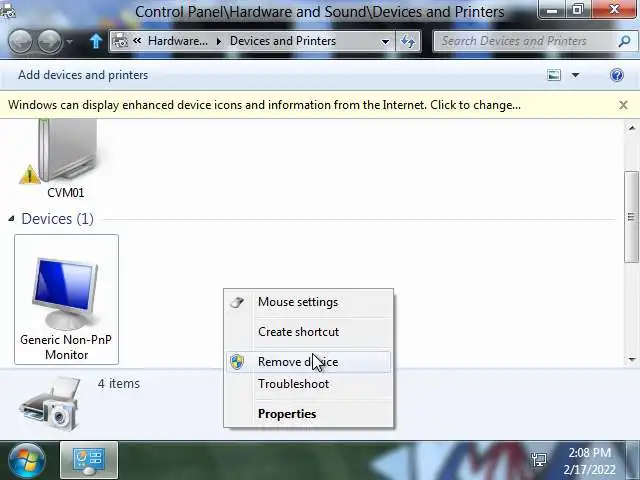Click the mouse icon beside Mouse settings
This screenshot has width=640, height=480.
(x=237, y=302)
